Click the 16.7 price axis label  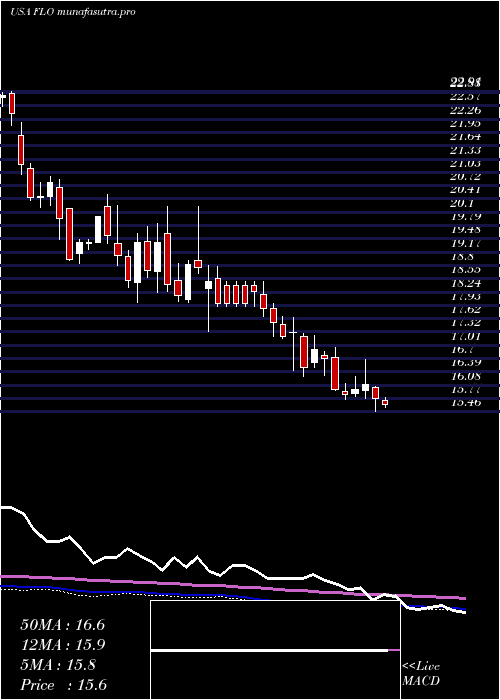(x=462, y=350)
